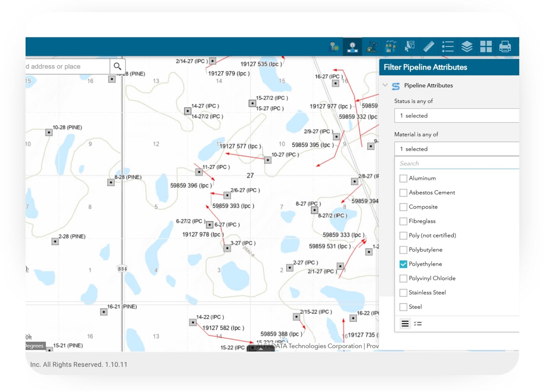Click the print map icon

[x=505, y=47]
